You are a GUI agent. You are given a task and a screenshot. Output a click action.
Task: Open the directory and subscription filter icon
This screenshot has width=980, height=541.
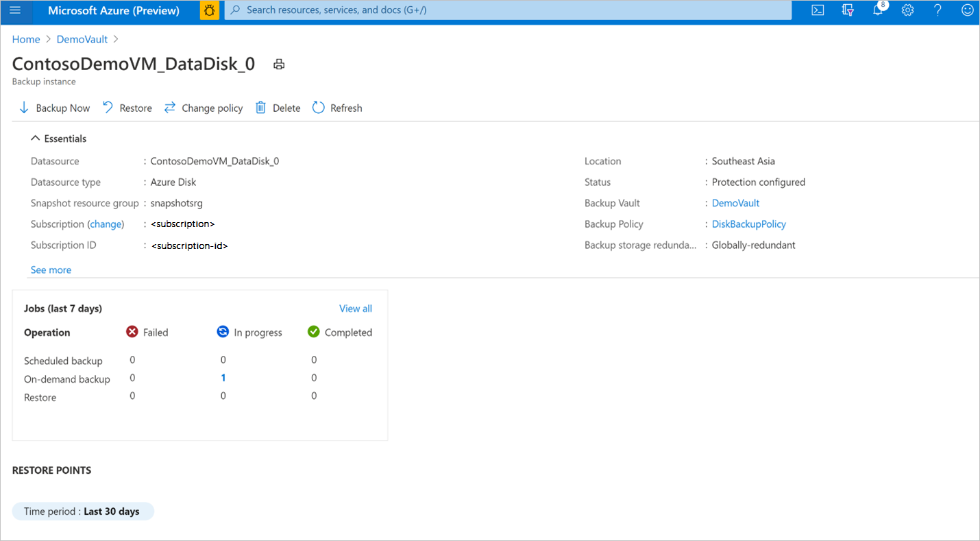pos(848,10)
